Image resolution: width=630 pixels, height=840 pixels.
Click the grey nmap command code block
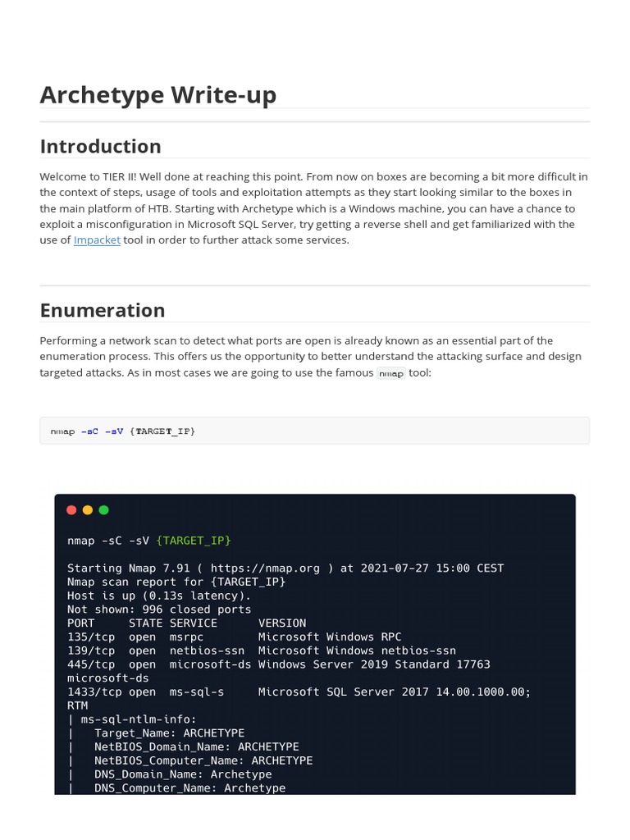[x=314, y=431]
